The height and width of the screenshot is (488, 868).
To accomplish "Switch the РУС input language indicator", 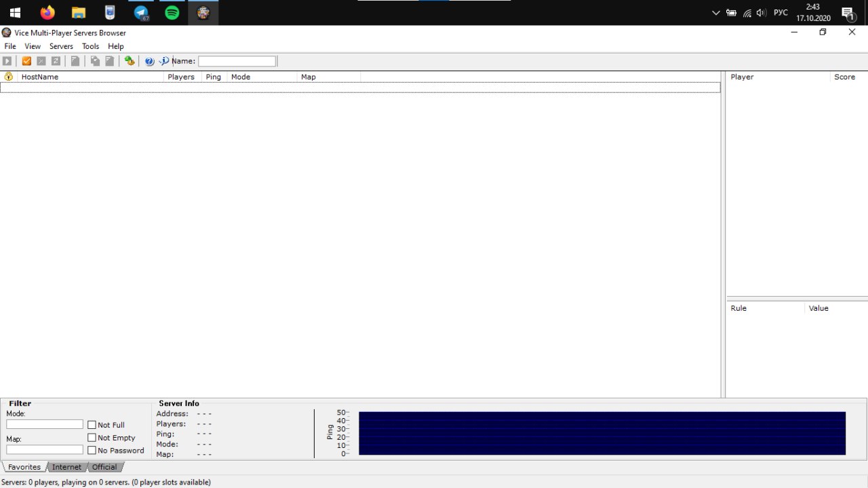I will [781, 13].
